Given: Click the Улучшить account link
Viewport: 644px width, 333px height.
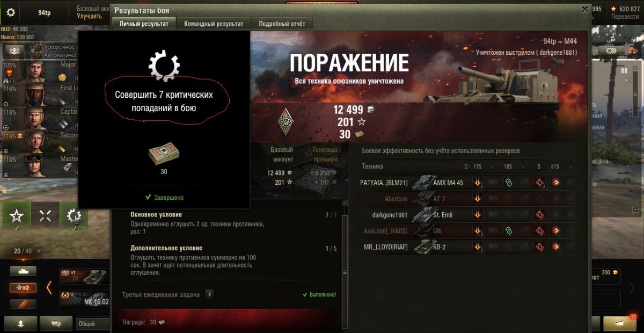Looking at the screenshot, I should (x=89, y=16).
